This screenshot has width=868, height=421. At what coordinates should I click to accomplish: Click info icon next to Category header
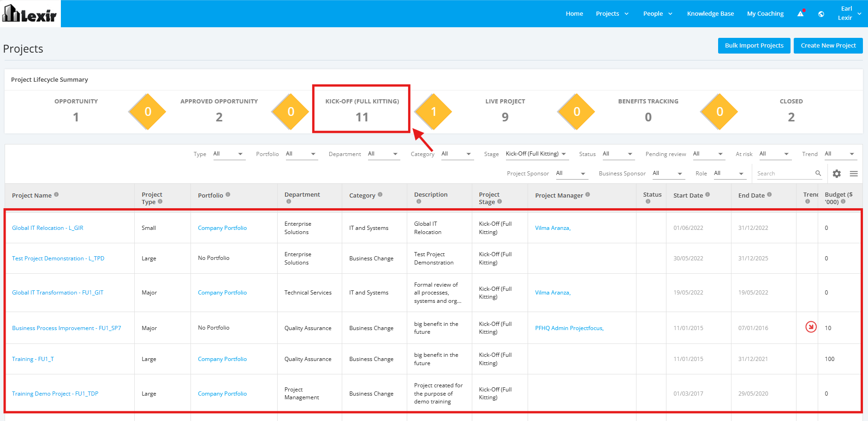(x=380, y=194)
